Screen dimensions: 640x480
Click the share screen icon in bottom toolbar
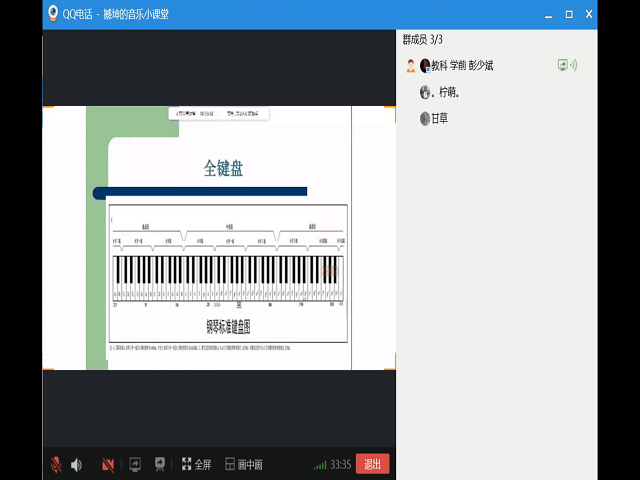pyautogui.click(x=134, y=464)
